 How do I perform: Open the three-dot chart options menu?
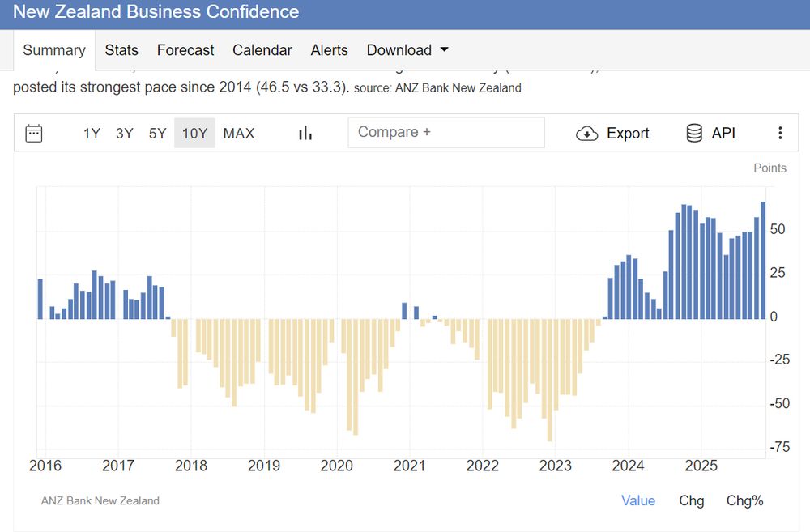click(780, 133)
